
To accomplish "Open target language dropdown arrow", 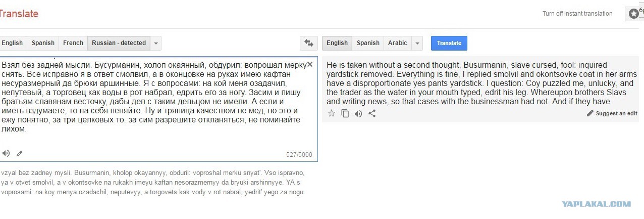I will click(x=417, y=43).
